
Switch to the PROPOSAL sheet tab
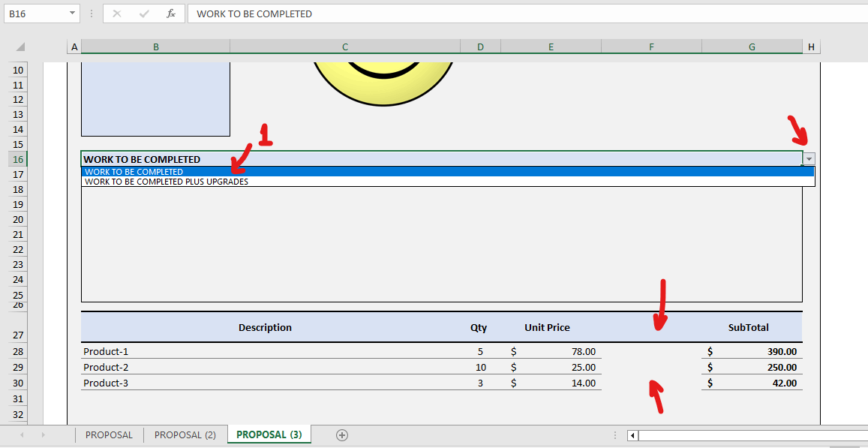tap(109, 434)
